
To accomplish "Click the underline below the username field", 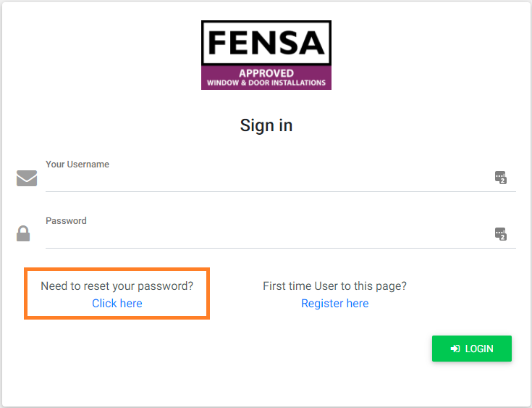I will 281,191.
